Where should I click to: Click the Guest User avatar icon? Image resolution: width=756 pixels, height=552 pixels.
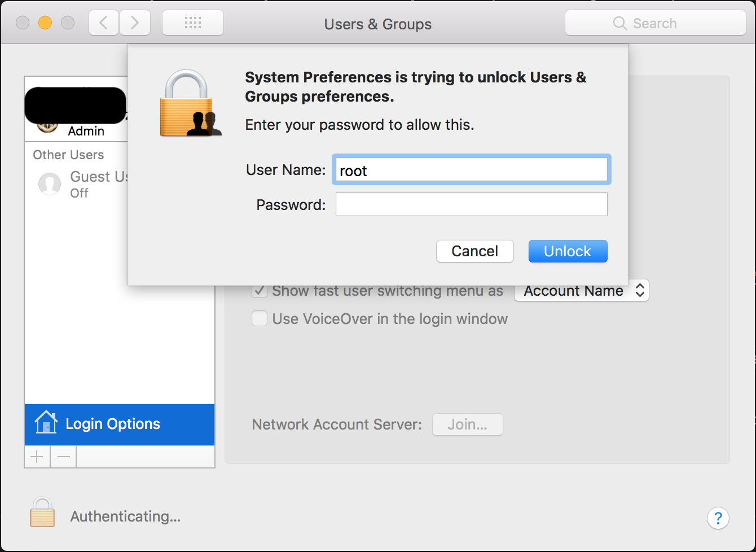[x=50, y=184]
